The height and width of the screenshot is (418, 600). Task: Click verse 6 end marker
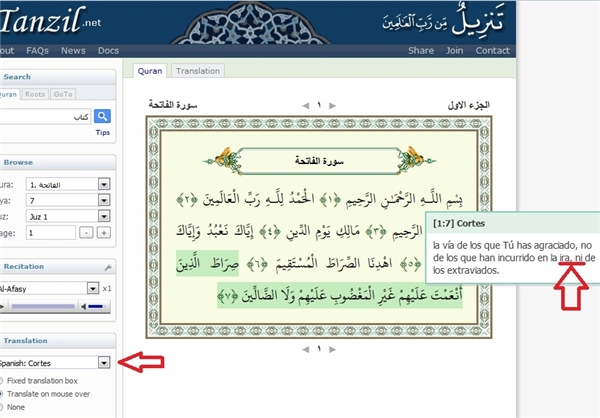click(258, 264)
